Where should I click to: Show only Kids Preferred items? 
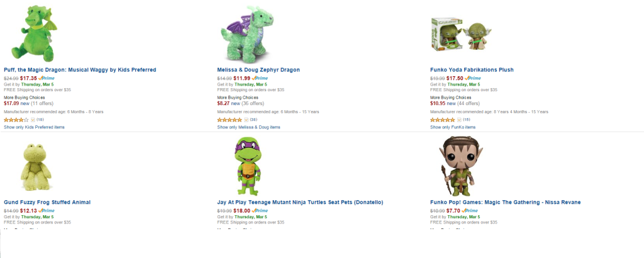tap(34, 127)
